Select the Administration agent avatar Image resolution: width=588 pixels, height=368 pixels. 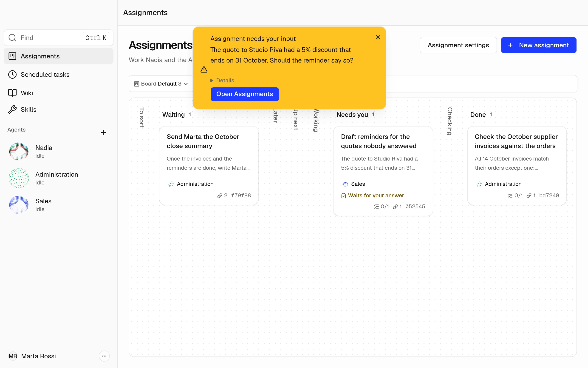pos(19,178)
